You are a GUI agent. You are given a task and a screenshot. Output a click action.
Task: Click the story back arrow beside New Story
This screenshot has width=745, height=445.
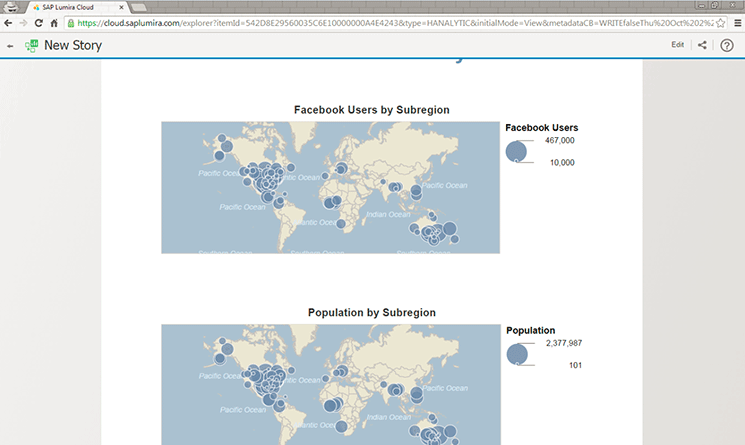point(10,46)
